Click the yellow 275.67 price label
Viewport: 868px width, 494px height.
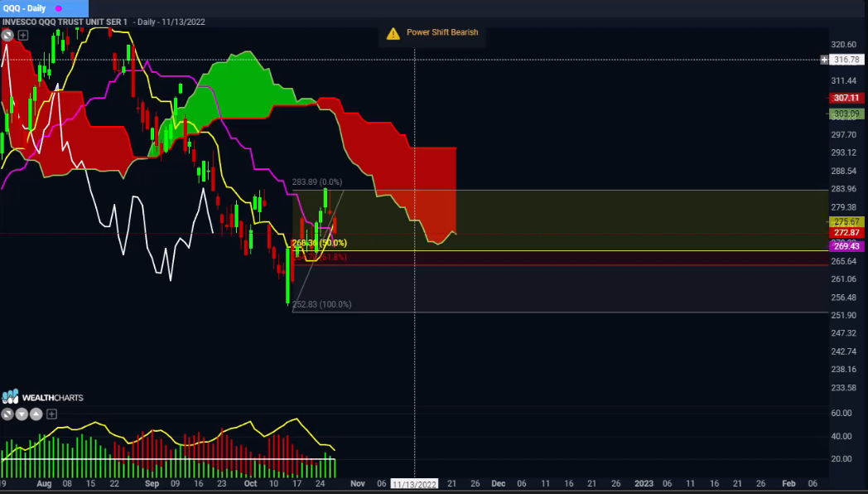[846, 222]
